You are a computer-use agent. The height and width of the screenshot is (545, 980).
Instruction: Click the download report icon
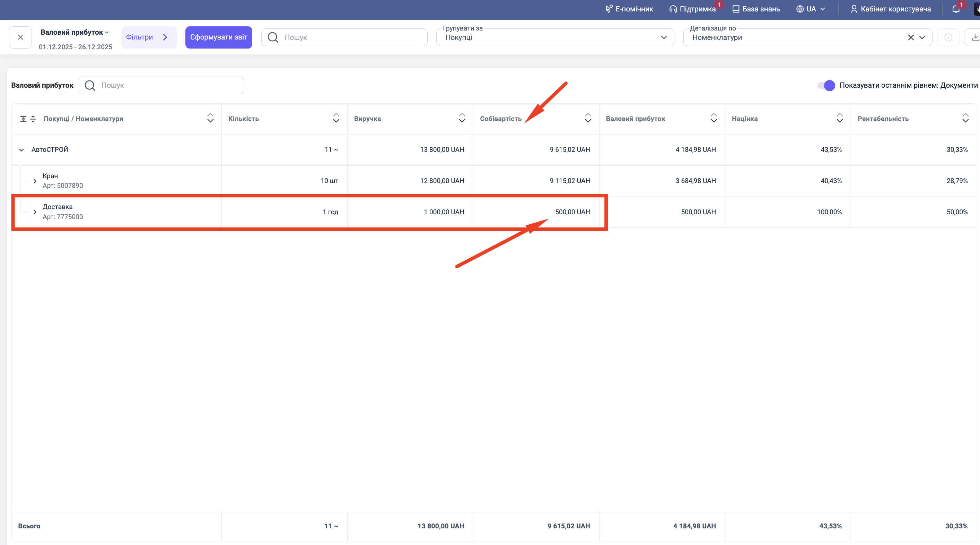pos(975,37)
